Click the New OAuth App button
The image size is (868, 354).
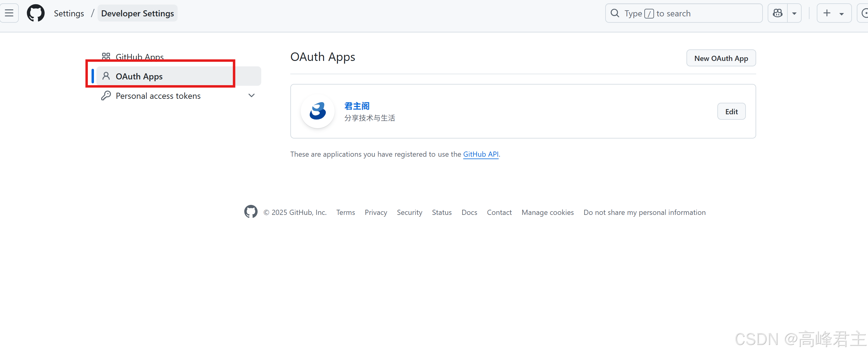[x=721, y=58]
